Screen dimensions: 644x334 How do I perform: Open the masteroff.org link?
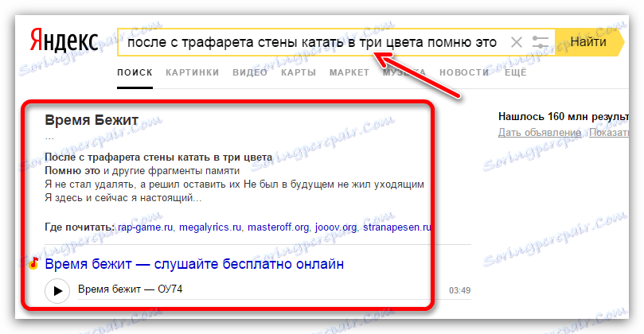[278, 227]
